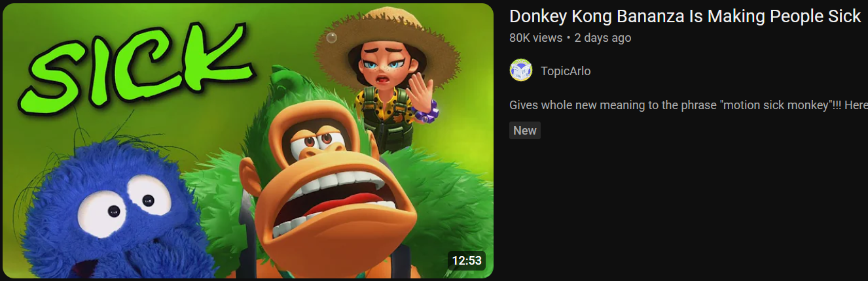868x281 pixels.
Task: Open the Donkey Kong Bananza video title
Action: [685, 16]
